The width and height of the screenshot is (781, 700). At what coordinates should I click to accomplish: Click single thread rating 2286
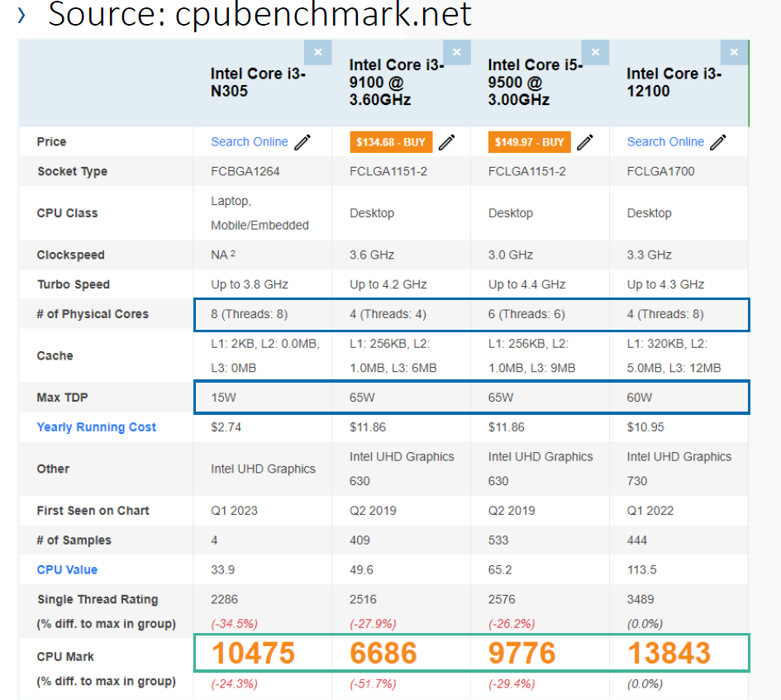coord(224,599)
